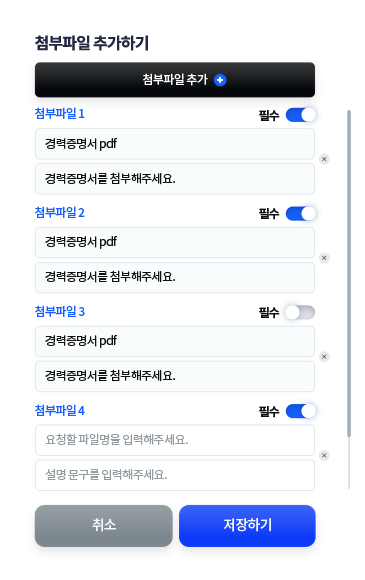Click the vertical scrollbar of the attachment list

349,273
